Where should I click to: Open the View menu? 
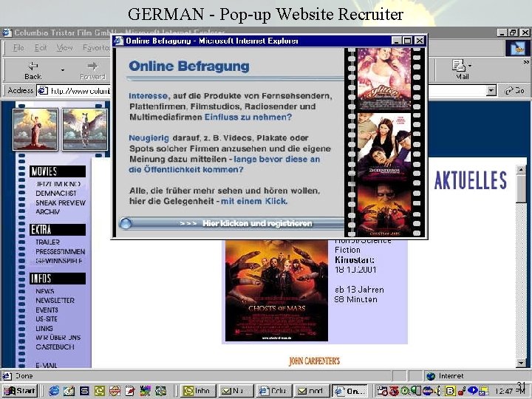64,48
